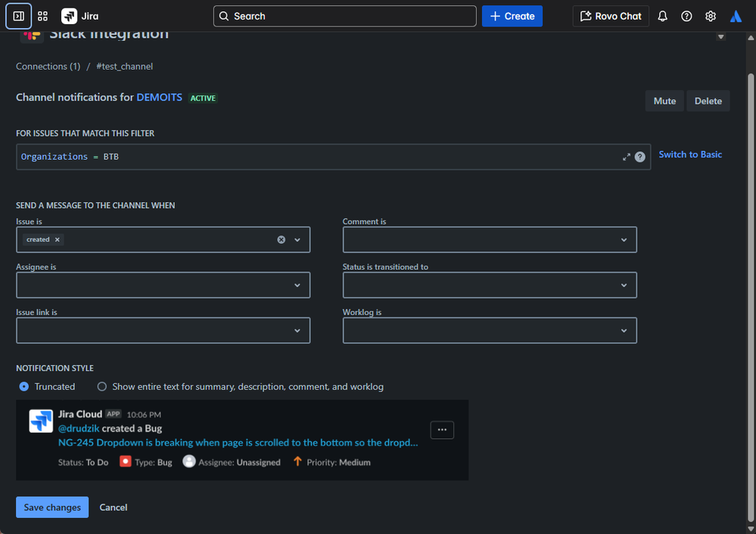Click Switch to Basic link
Viewport: 756px width, 534px height.
(690, 155)
